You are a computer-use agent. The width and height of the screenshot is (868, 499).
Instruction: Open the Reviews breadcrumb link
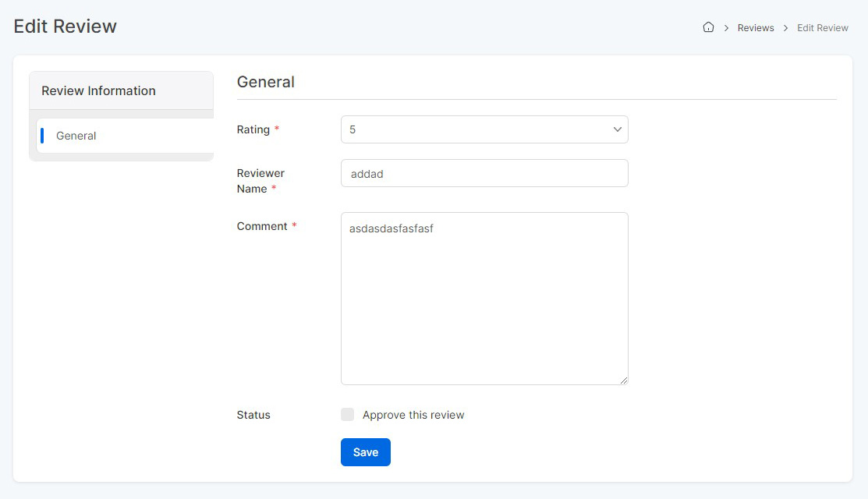pos(756,28)
